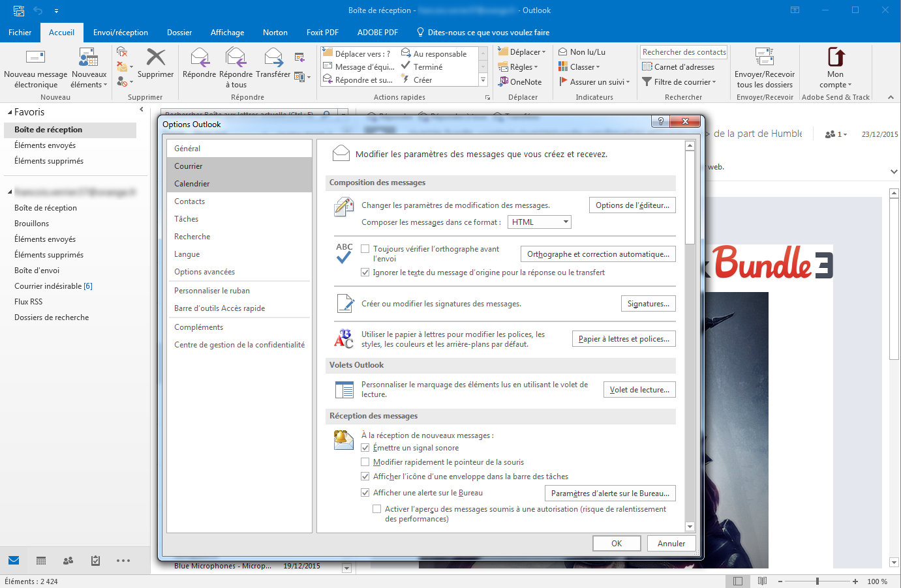Switch to Tasks view icon
The width and height of the screenshot is (901, 588).
95,561
